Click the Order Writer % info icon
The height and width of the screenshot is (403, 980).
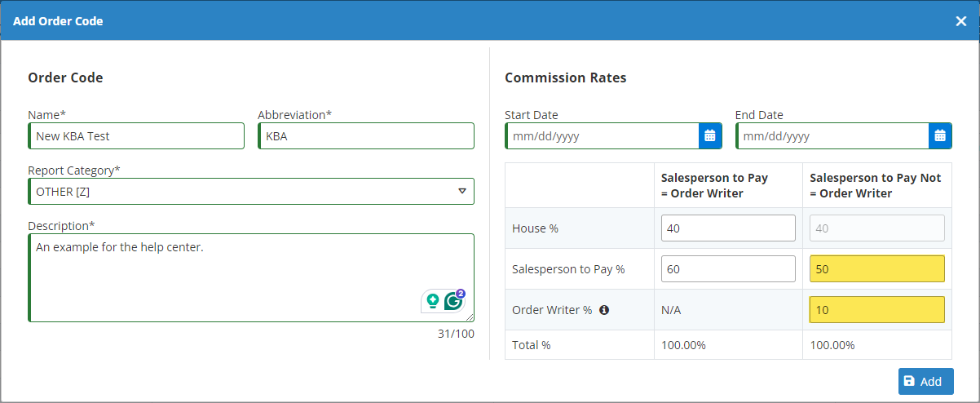pyautogui.click(x=604, y=310)
